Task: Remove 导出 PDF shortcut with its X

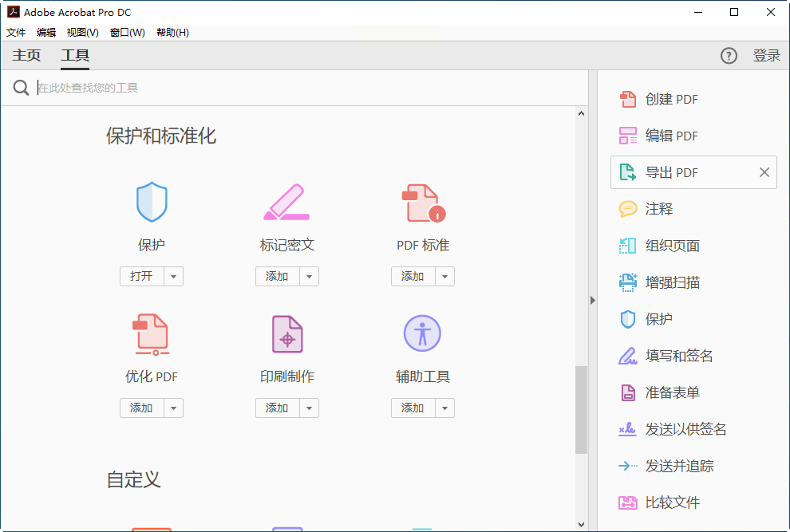Action: [x=764, y=172]
